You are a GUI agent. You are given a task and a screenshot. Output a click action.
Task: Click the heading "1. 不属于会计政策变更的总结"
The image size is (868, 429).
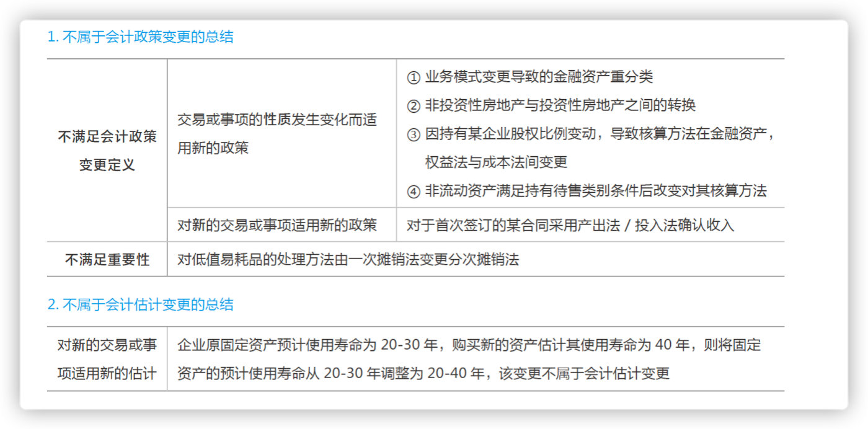(x=140, y=37)
